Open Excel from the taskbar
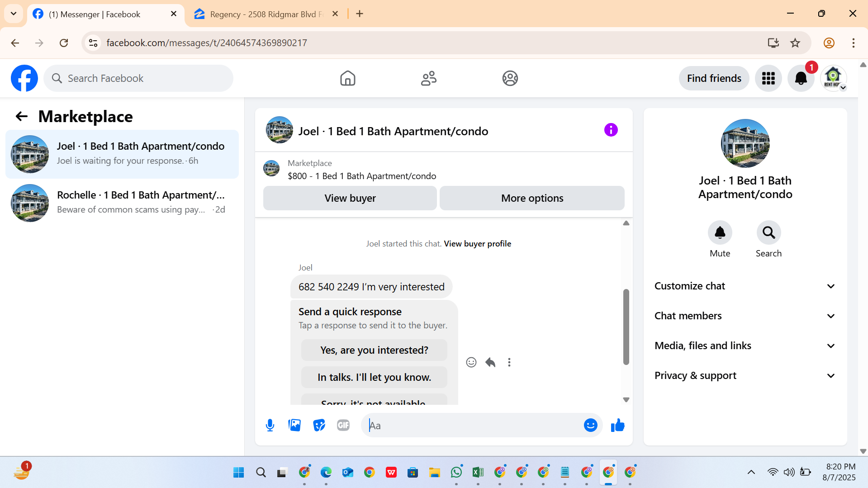Screen dimensions: 868x488 coord(478,472)
